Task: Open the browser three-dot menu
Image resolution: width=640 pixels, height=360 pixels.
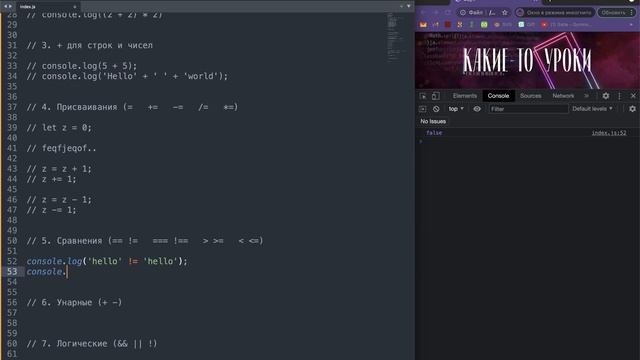Action: point(632,13)
